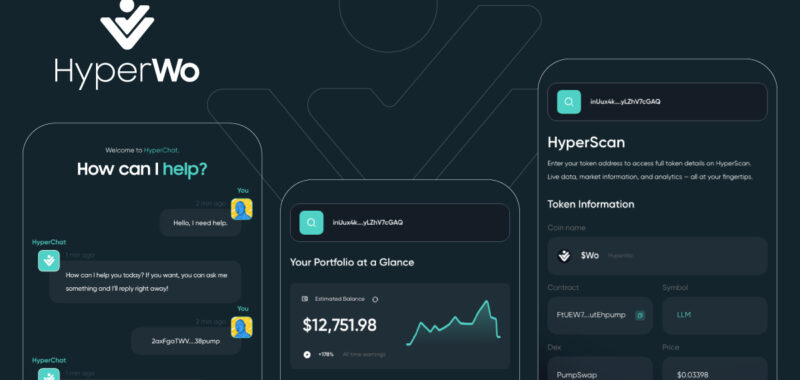Copy the FtUEW7...utEhpump contract address
The image size is (800, 380).
coord(639,315)
